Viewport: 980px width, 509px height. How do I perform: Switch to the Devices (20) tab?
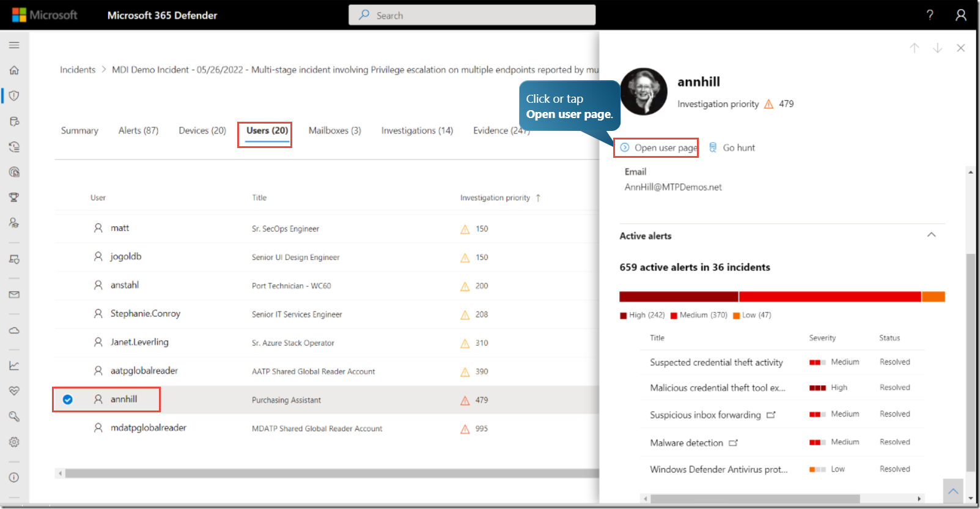coord(202,130)
